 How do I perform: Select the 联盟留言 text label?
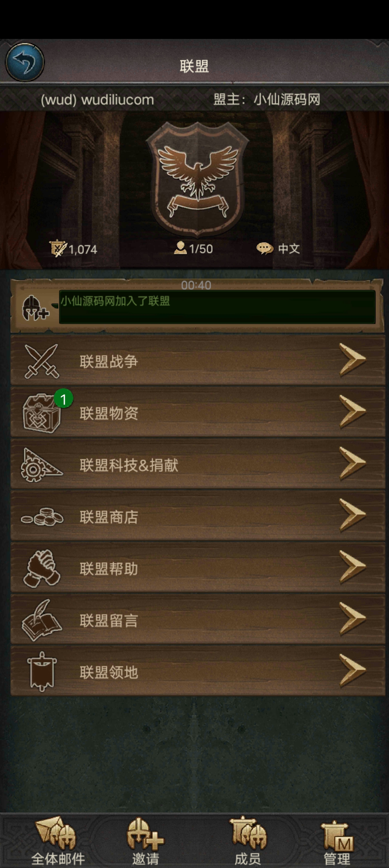(x=109, y=621)
